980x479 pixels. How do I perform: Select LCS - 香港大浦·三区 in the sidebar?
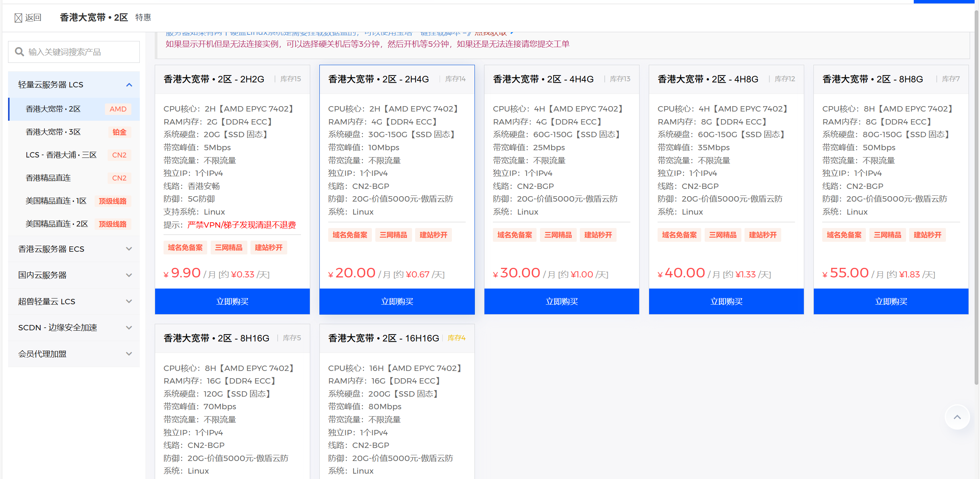(61, 155)
